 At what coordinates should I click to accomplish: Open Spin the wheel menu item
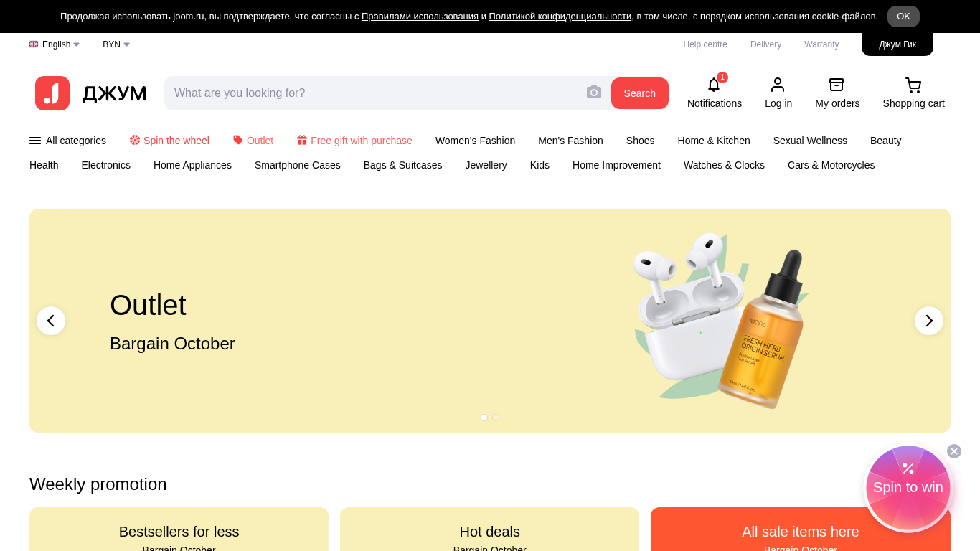coord(169,141)
